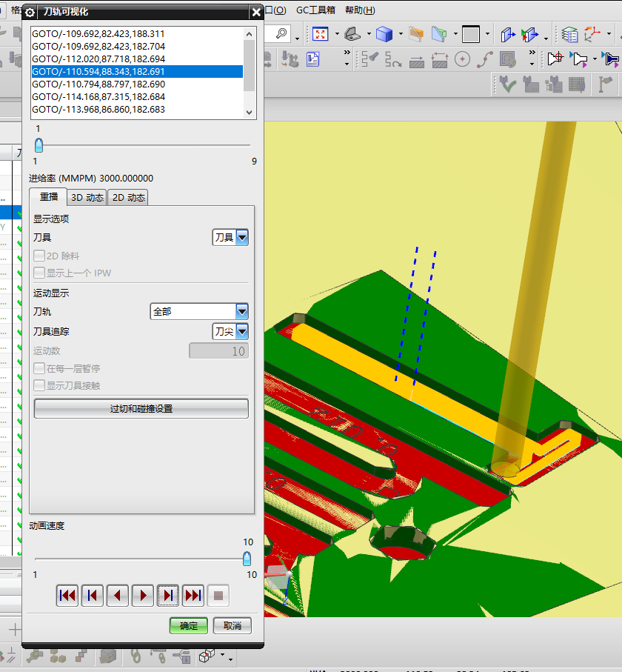This screenshot has width=622, height=672.
Task: Select line GOTO/-114.168,87.315,182.684
Action: 137,97
